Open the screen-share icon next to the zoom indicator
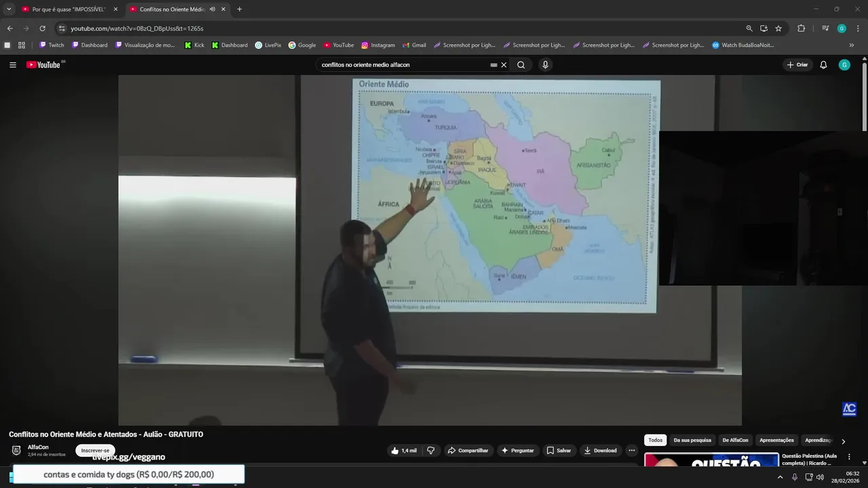The width and height of the screenshot is (868, 488). pos(764,28)
